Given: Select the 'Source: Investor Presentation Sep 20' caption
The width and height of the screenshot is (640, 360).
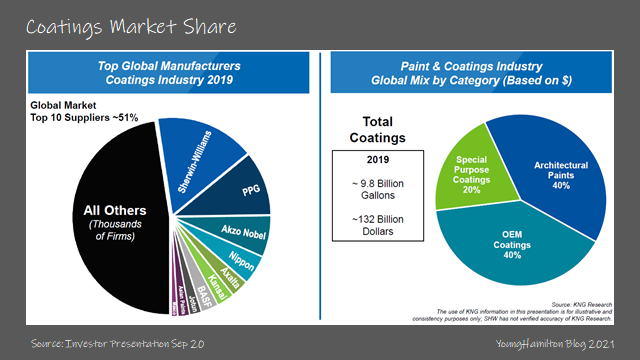Looking at the screenshot, I should tap(118, 344).
